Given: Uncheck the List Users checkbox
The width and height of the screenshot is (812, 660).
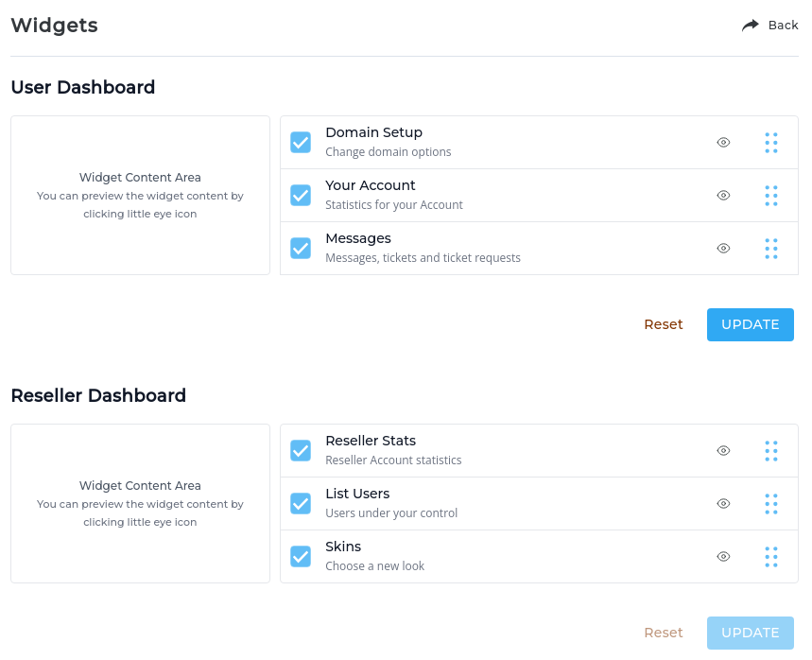Looking at the screenshot, I should [x=301, y=503].
